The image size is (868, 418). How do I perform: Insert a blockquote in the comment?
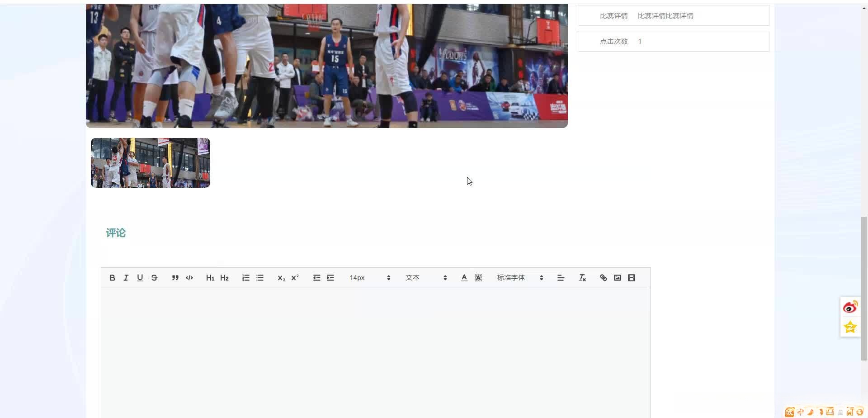[x=175, y=278]
